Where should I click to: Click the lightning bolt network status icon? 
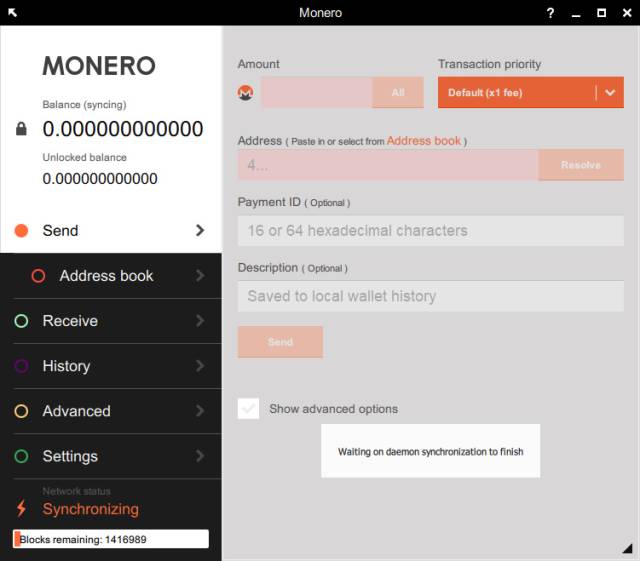pyautogui.click(x=21, y=508)
